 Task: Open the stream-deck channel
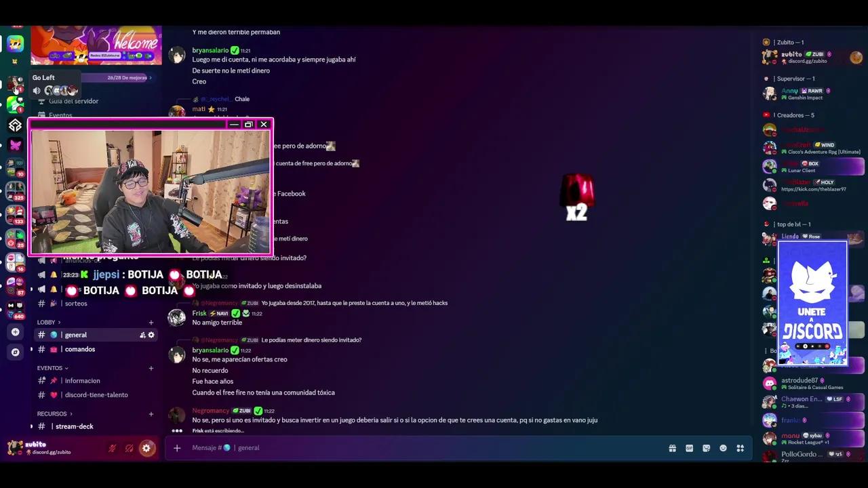95,426
